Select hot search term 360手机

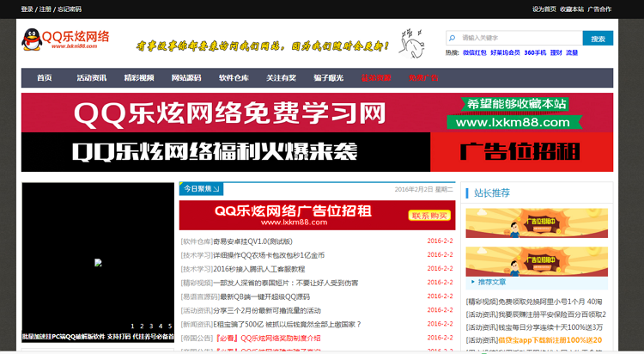535,52
